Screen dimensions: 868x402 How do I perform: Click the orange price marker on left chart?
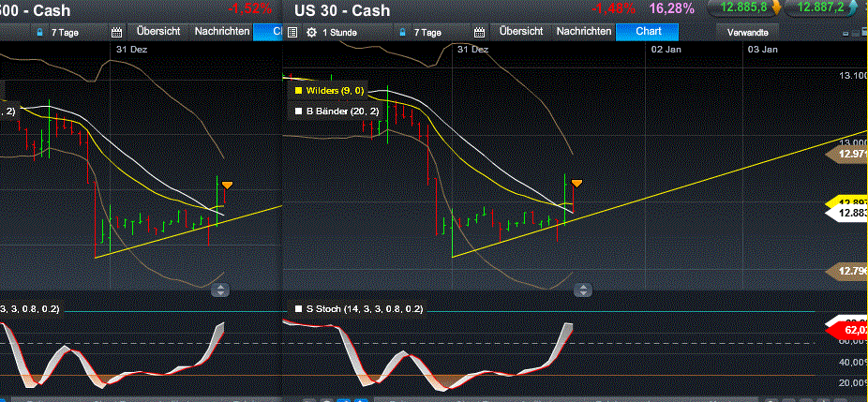227,185
